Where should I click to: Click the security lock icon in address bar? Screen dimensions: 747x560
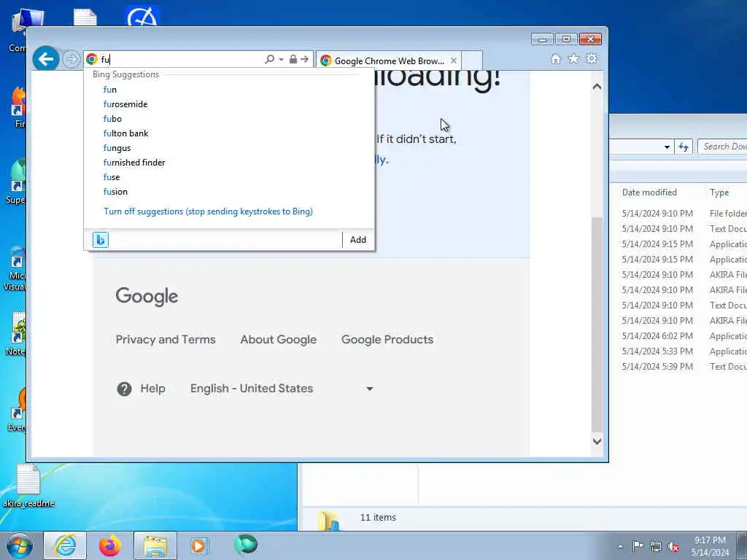293,59
